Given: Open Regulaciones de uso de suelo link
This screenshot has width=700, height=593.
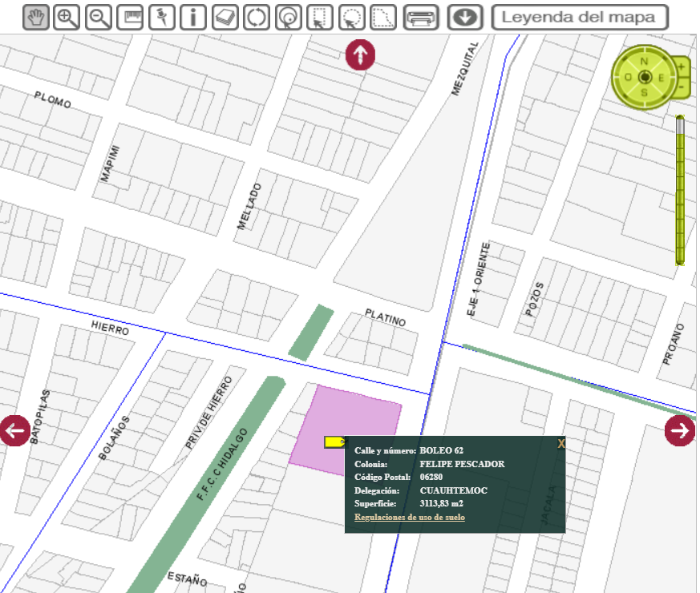Looking at the screenshot, I should (410, 517).
